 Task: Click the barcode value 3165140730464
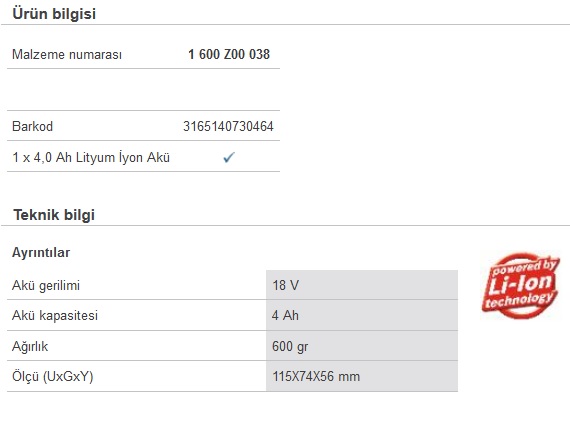[x=228, y=126]
